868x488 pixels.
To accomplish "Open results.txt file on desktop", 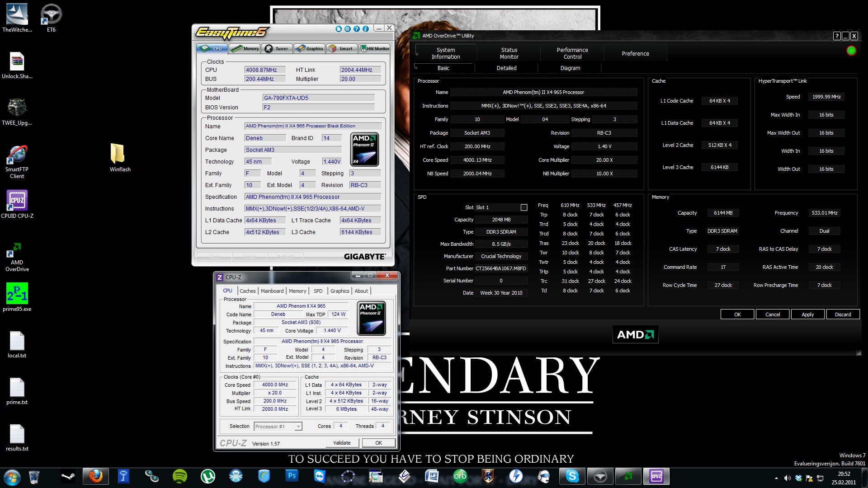I will (x=17, y=437).
